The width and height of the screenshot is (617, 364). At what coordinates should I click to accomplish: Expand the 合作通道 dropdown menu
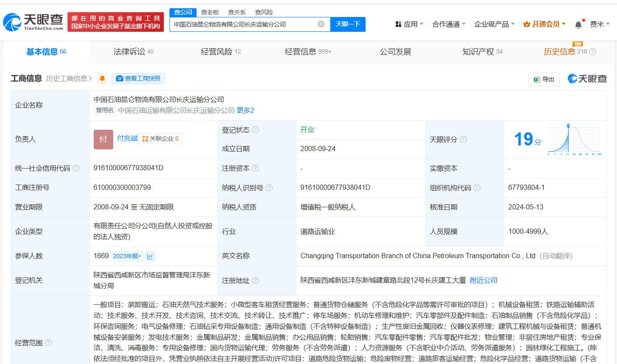pos(449,24)
